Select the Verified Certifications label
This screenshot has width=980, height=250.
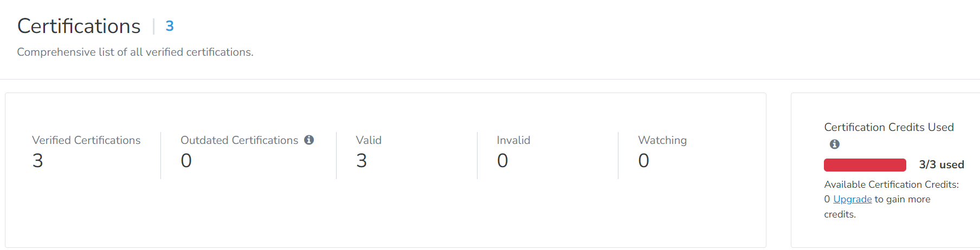tap(86, 140)
